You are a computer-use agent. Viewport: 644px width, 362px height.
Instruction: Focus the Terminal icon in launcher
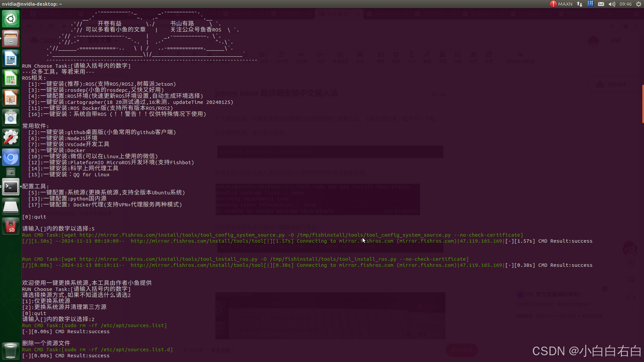[x=11, y=187]
